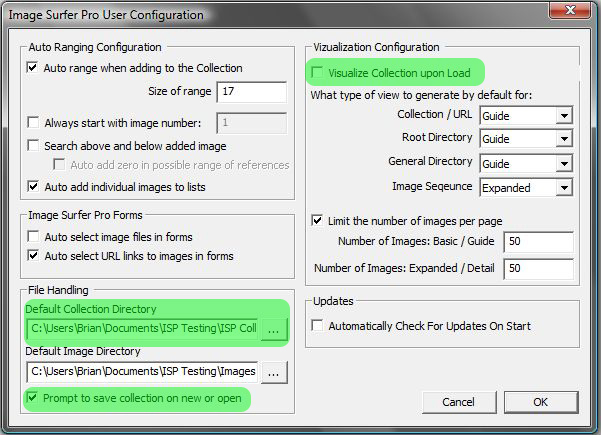The image size is (601, 435).
Task: Click the Default Collection Directory path field
Action: coord(143,329)
